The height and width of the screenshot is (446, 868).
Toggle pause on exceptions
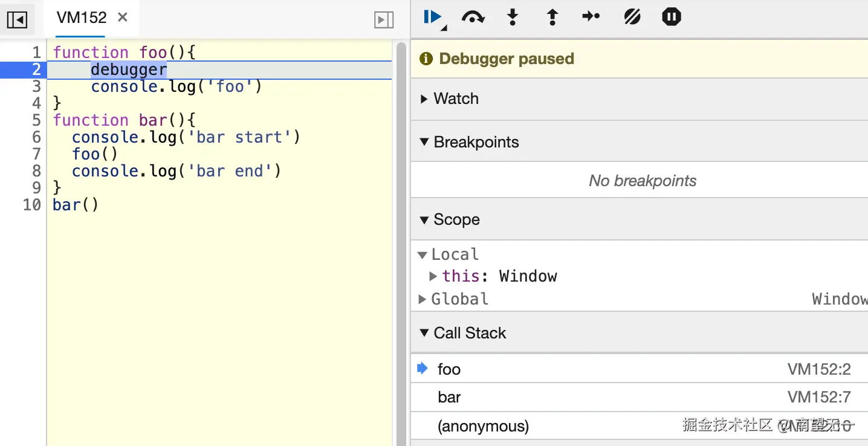click(x=671, y=17)
